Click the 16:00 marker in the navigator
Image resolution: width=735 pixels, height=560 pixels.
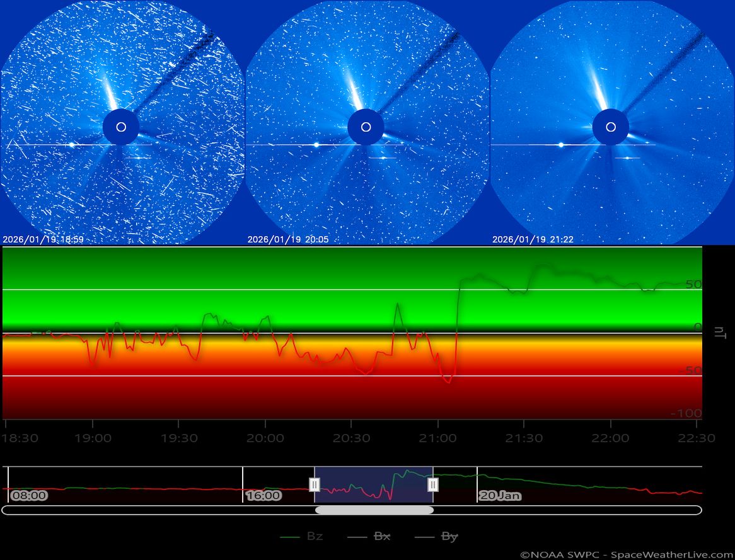click(263, 496)
